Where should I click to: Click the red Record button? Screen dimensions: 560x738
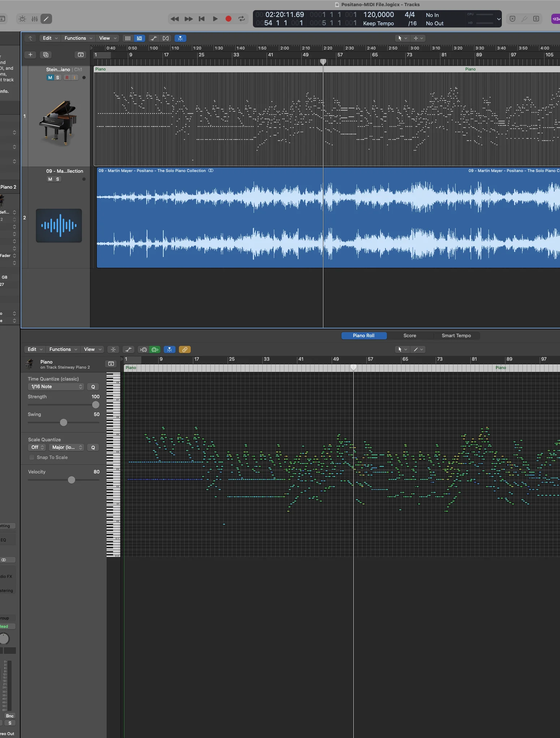pos(228,19)
